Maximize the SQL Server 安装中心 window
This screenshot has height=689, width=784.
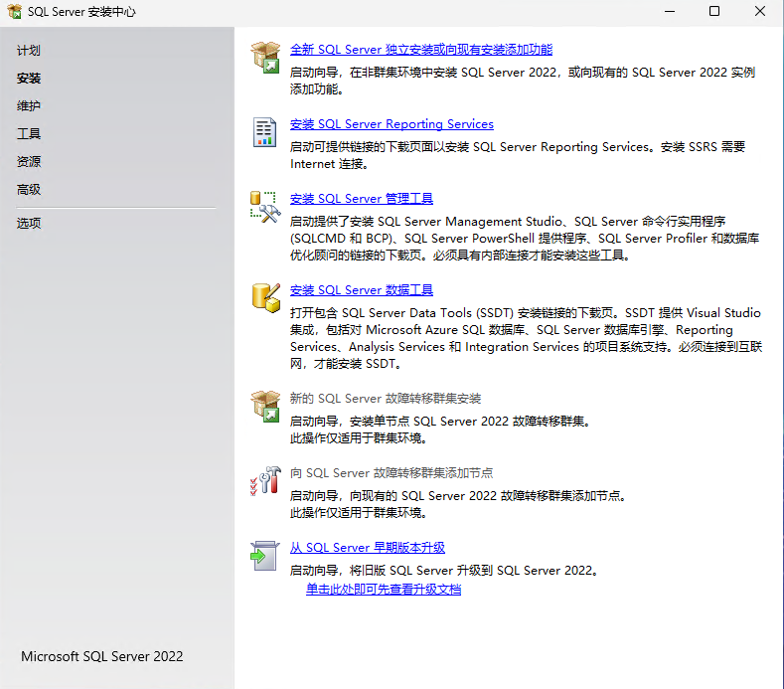[714, 11]
